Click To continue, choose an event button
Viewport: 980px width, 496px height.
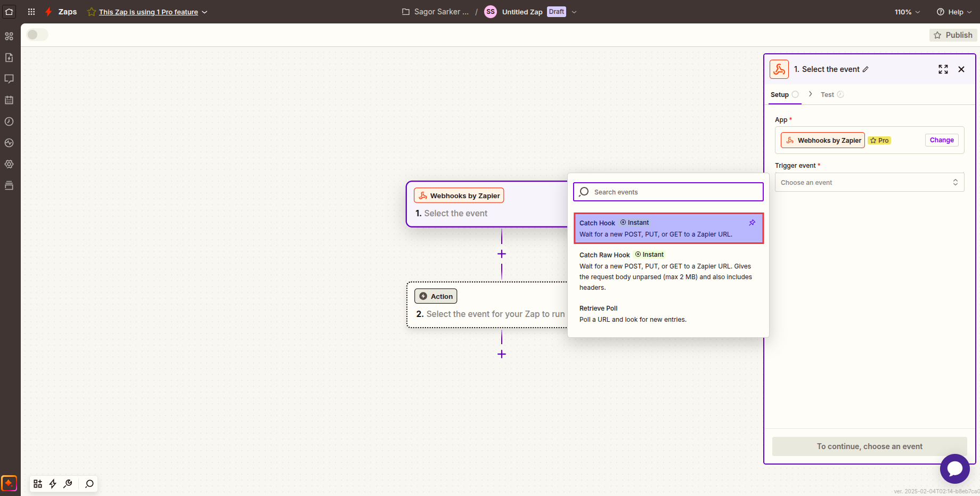869,446
